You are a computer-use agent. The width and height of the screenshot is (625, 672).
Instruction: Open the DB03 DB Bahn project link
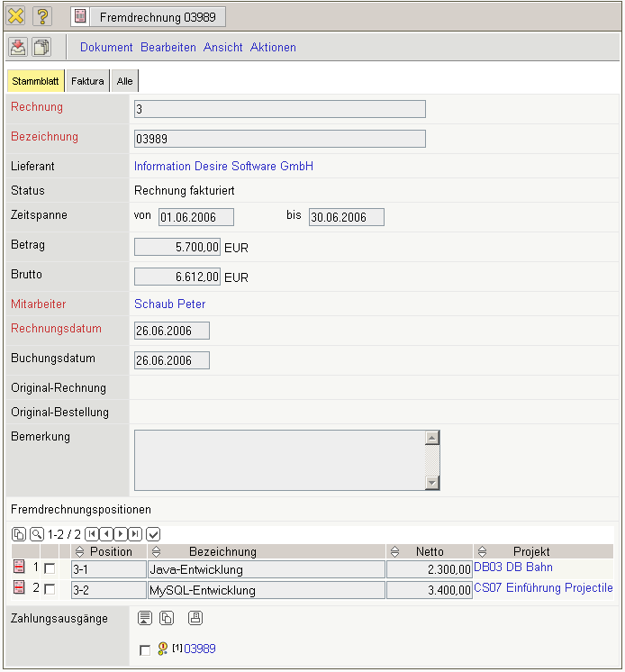(513, 568)
